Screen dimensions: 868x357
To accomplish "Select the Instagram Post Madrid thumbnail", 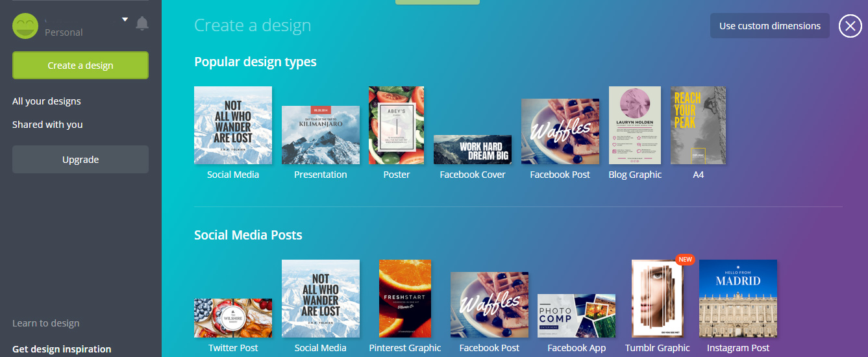I will (x=738, y=299).
